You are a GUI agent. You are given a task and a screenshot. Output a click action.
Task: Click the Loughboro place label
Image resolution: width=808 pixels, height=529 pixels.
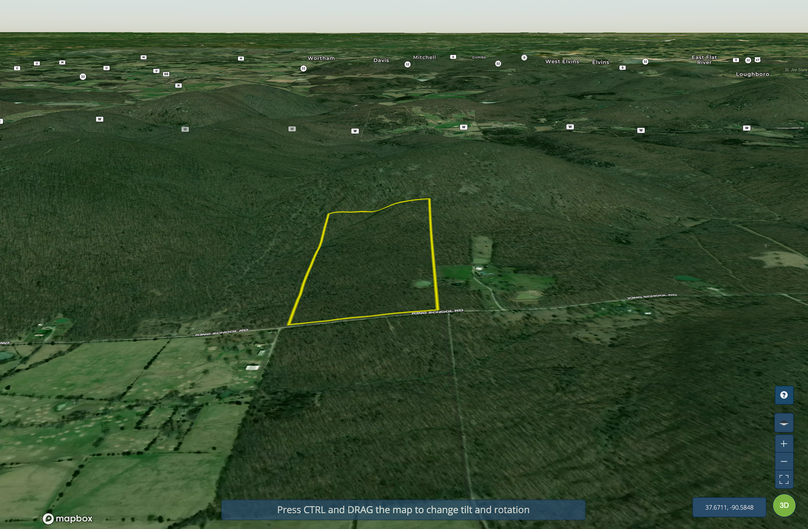(752, 74)
